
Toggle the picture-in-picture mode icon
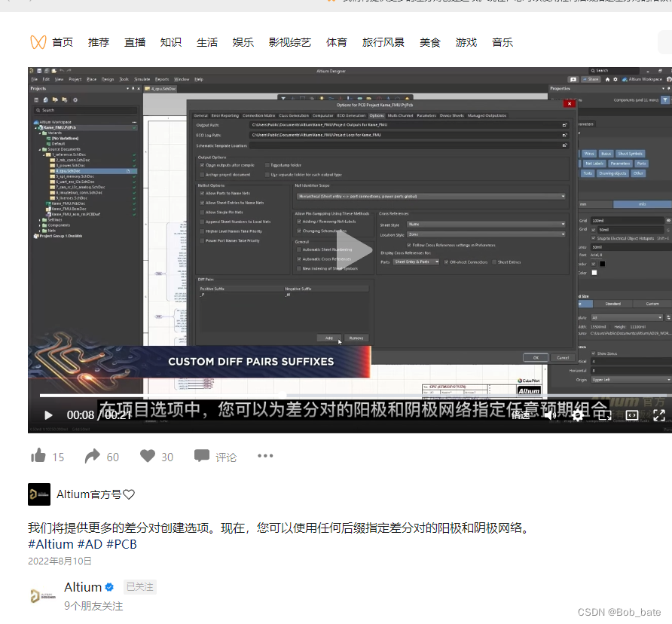[x=605, y=414]
